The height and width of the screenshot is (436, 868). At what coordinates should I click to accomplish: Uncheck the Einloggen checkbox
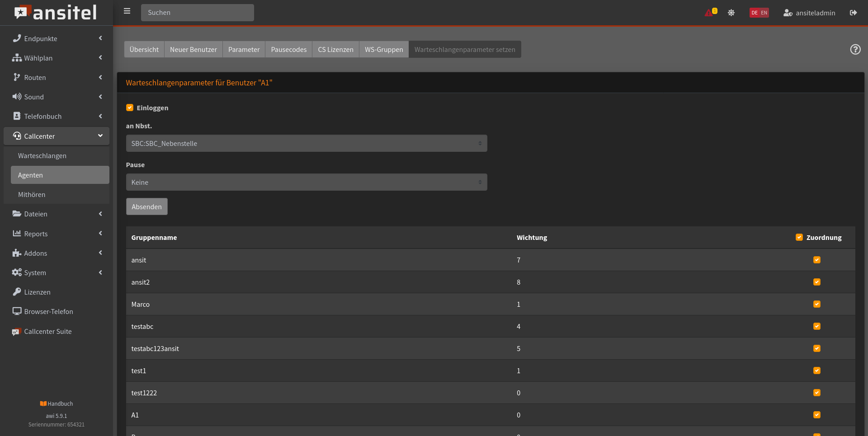[130, 108]
